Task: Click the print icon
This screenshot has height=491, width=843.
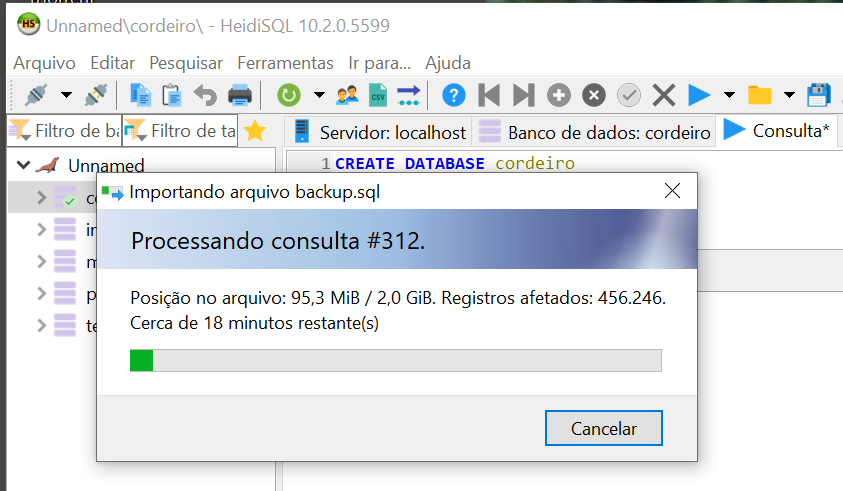Action: 240,95
